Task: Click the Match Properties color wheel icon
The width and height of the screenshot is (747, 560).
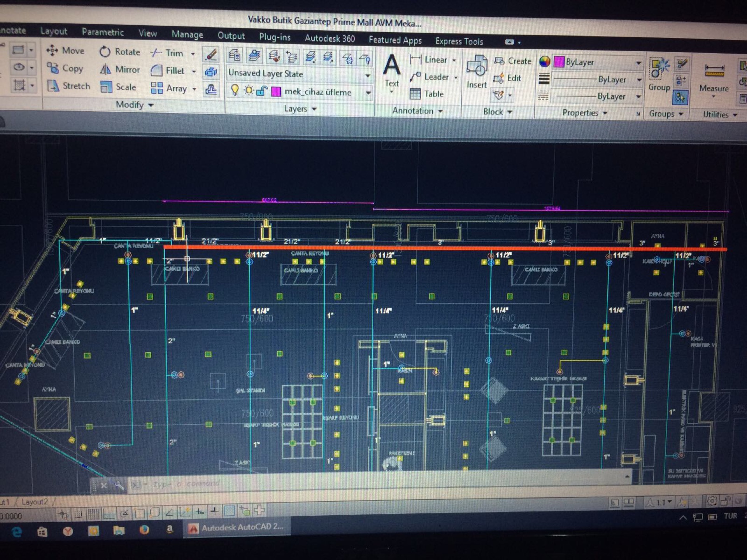Action: coord(545,61)
